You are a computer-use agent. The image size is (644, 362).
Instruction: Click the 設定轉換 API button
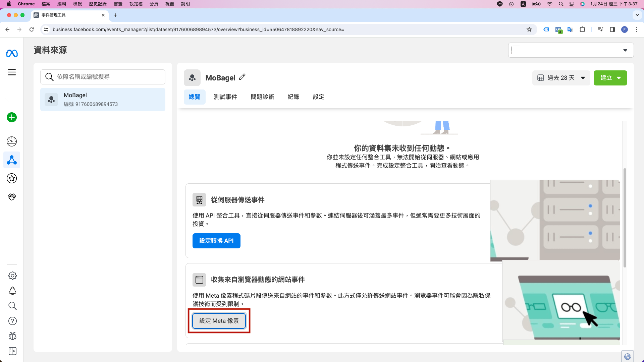pyautogui.click(x=216, y=241)
